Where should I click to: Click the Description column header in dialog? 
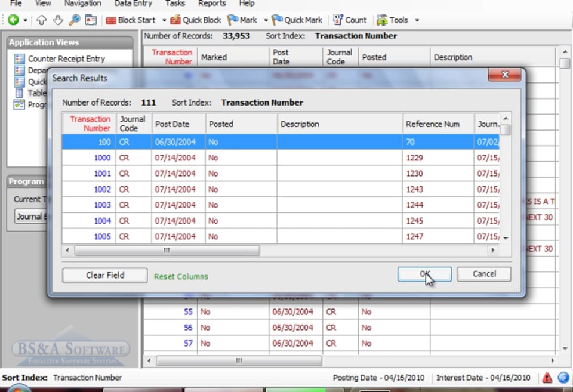pyautogui.click(x=340, y=124)
